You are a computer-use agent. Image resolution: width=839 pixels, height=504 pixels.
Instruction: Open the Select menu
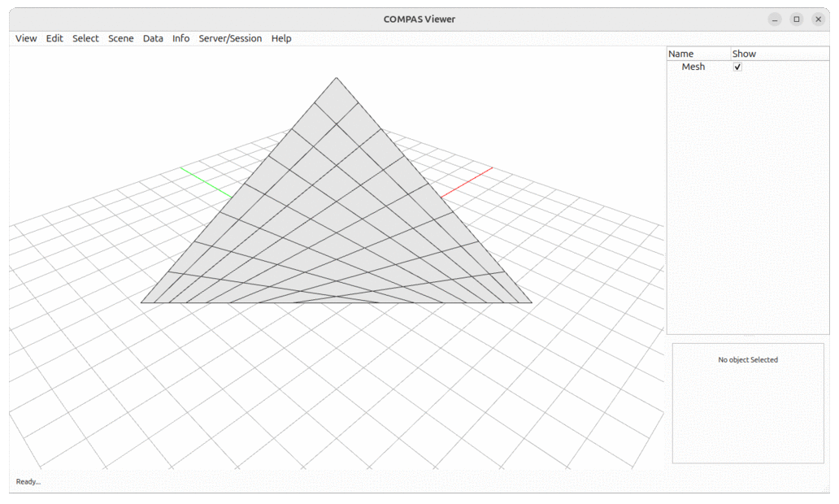(x=85, y=38)
